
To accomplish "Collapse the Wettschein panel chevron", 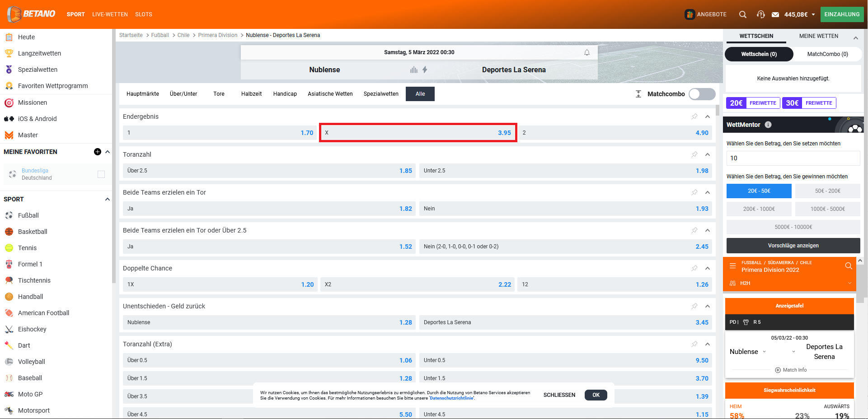I will coord(856,38).
